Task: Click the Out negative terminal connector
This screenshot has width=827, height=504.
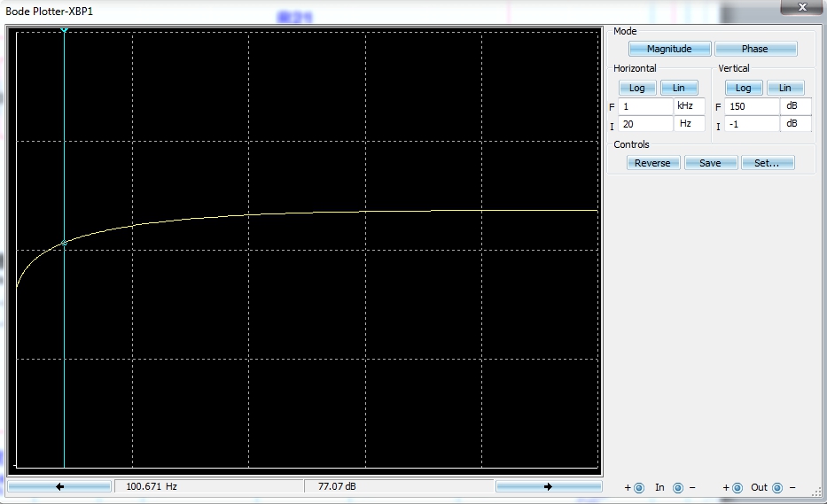Action: 777,487
